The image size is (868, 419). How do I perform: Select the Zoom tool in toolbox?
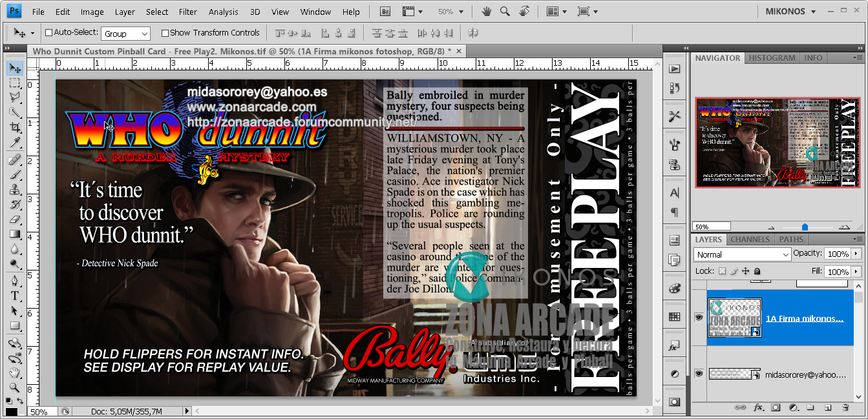click(14, 388)
